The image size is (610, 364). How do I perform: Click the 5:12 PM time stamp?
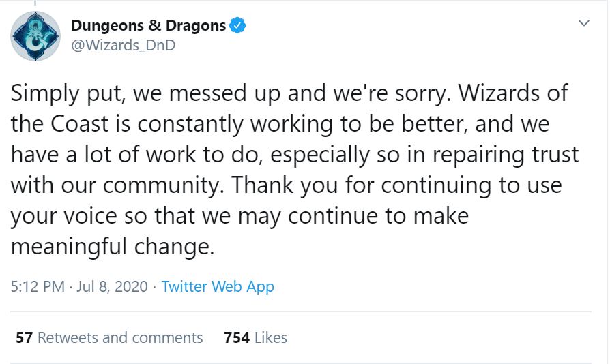(x=37, y=287)
